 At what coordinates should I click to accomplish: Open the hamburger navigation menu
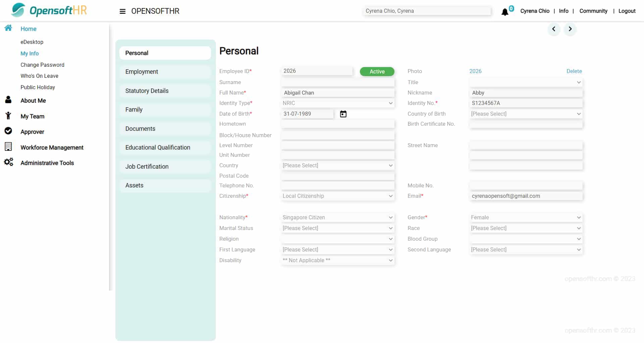[122, 11]
